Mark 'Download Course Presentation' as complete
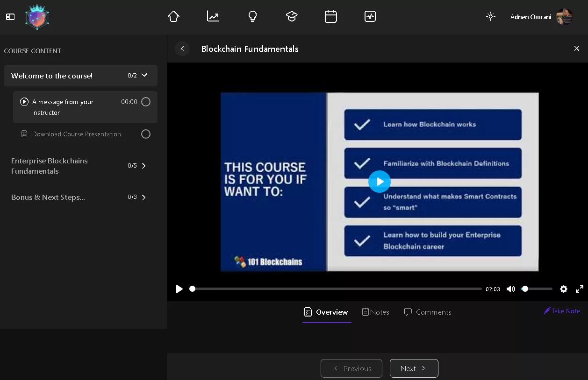This screenshot has width=588, height=380. coord(146,134)
